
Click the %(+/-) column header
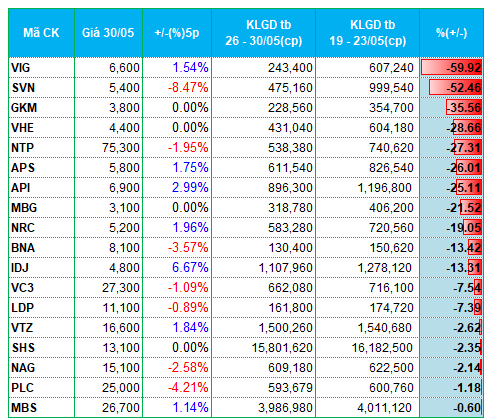[452, 33]
